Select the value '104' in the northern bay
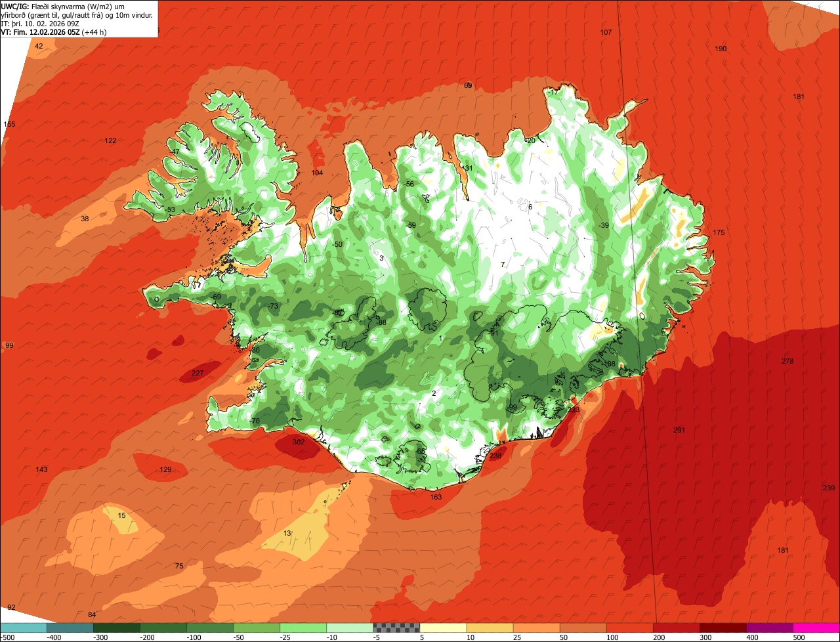Image resolution: width=840 pixels, height=642 pixels. pos(317,173)
